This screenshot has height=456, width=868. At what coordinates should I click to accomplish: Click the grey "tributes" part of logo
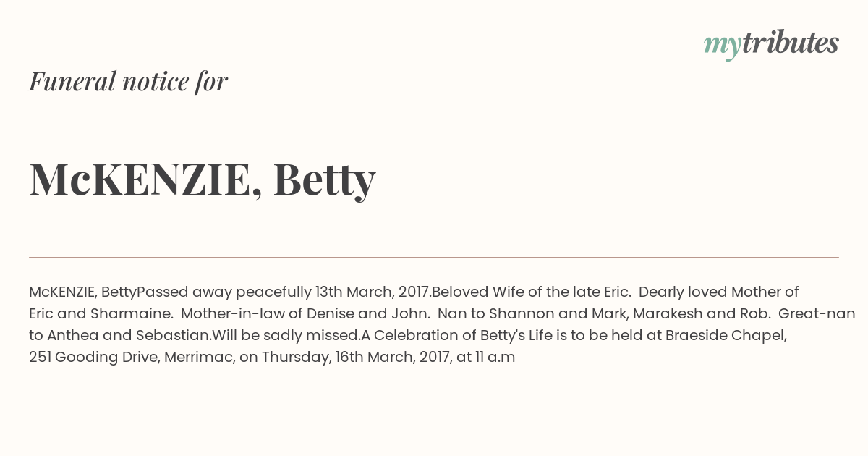point(791,43)
